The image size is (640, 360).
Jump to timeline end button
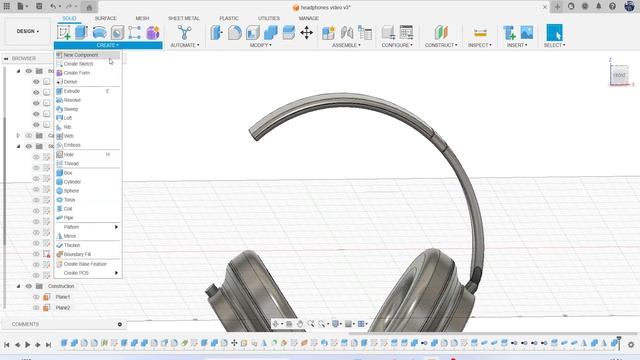coord(48,344)
